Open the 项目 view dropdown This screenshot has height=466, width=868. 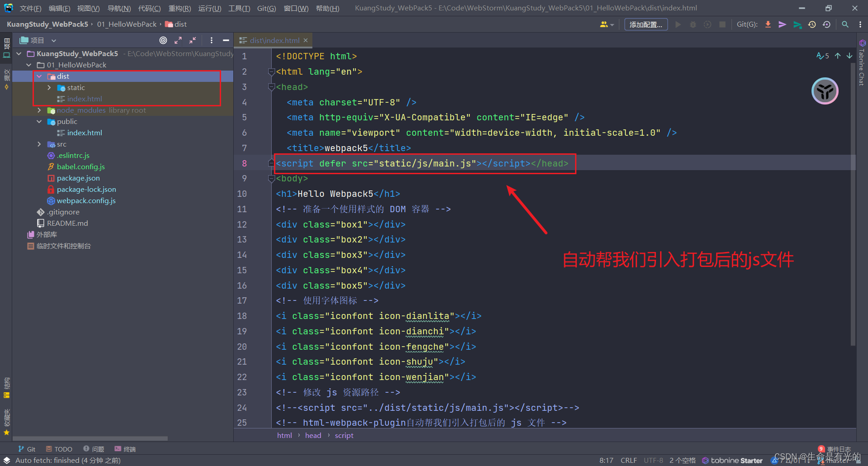(x=38, y=40)
